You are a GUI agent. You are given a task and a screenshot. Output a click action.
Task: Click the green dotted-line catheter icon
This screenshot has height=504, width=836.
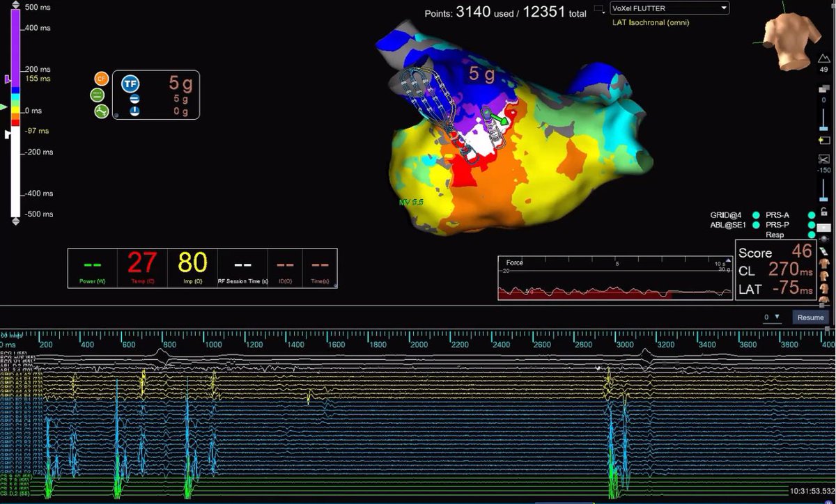pos(97,95)
